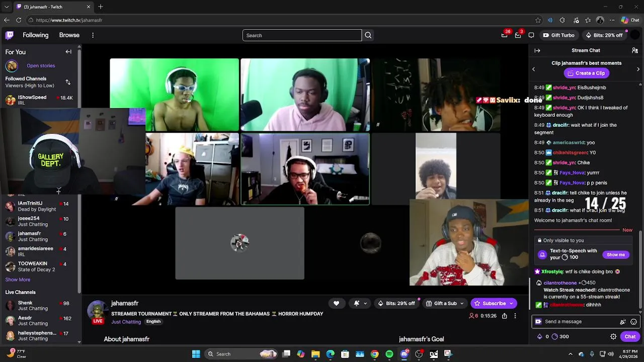644x362 pixels.
Task: Open the Bits balance showing 0
Action: coord(543,337)
